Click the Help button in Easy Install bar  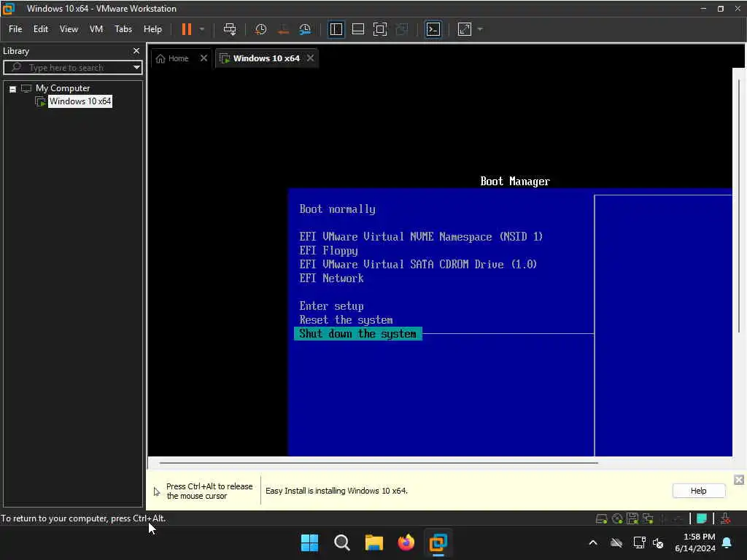point(698,491)
